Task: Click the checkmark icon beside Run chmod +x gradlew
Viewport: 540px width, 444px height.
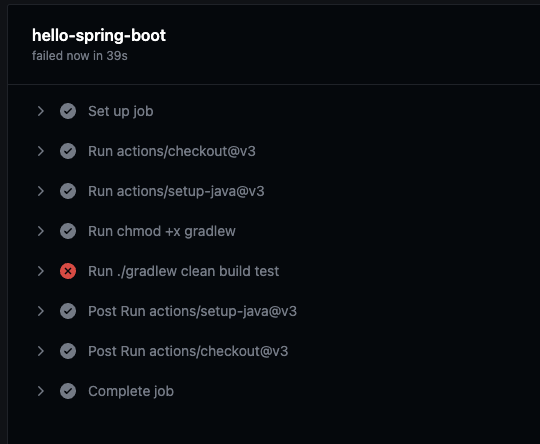Action: coord(68,231)
